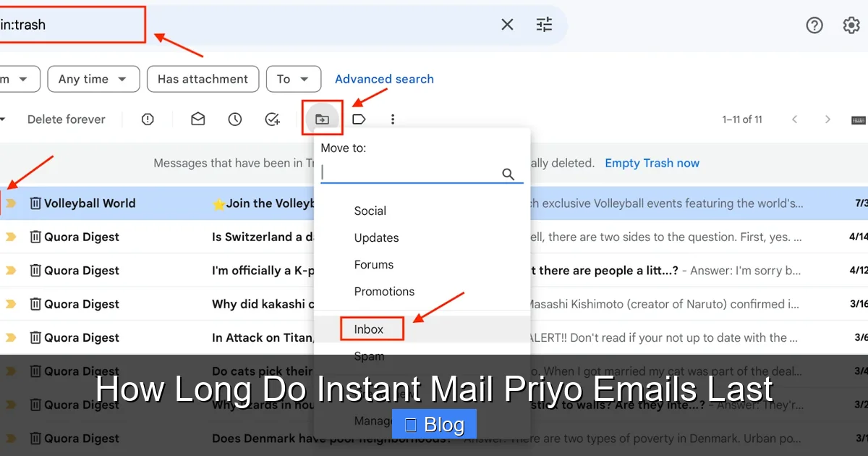Open the To filter dropdown
Image resolution: width=868 pixels, height=456 pixels.
click(x=294, y=79)
